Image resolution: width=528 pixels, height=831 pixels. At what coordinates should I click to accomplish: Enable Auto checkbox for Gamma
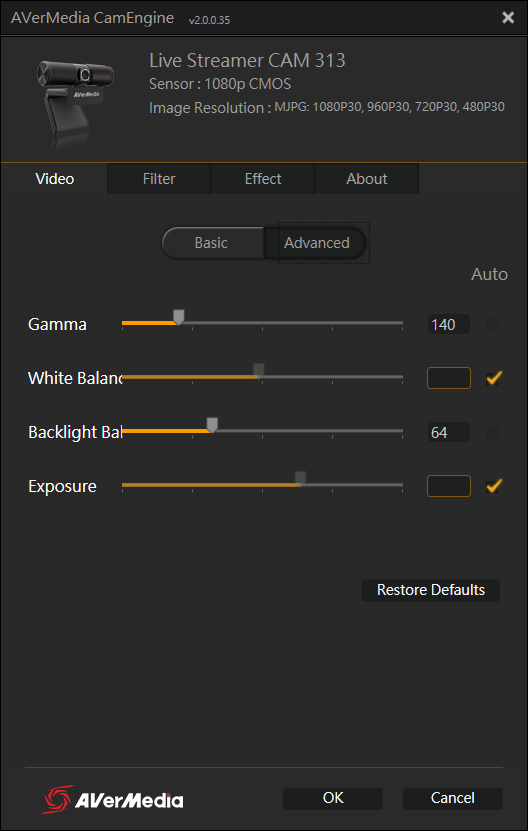coord(492,324)
